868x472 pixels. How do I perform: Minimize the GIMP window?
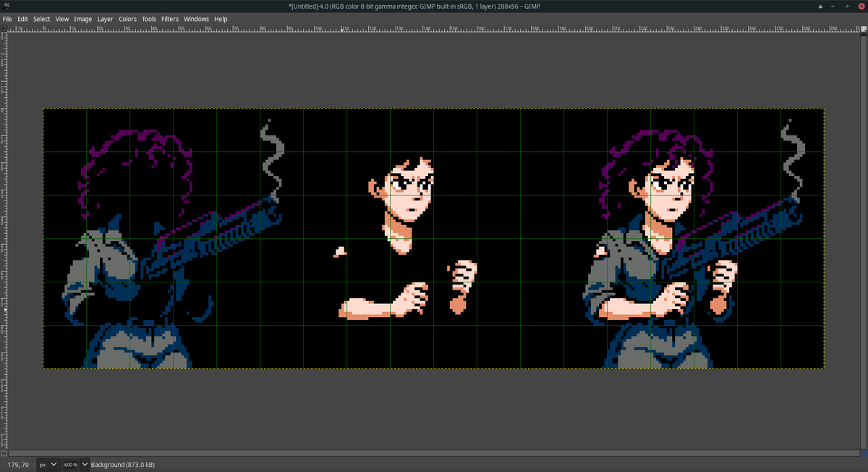point(834,7)
